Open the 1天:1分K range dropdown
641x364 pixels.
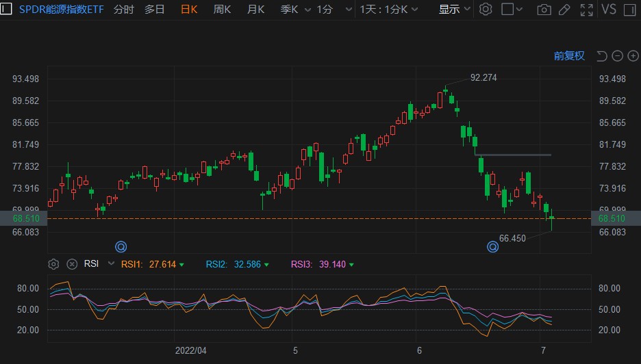click(x=392, y=10)
